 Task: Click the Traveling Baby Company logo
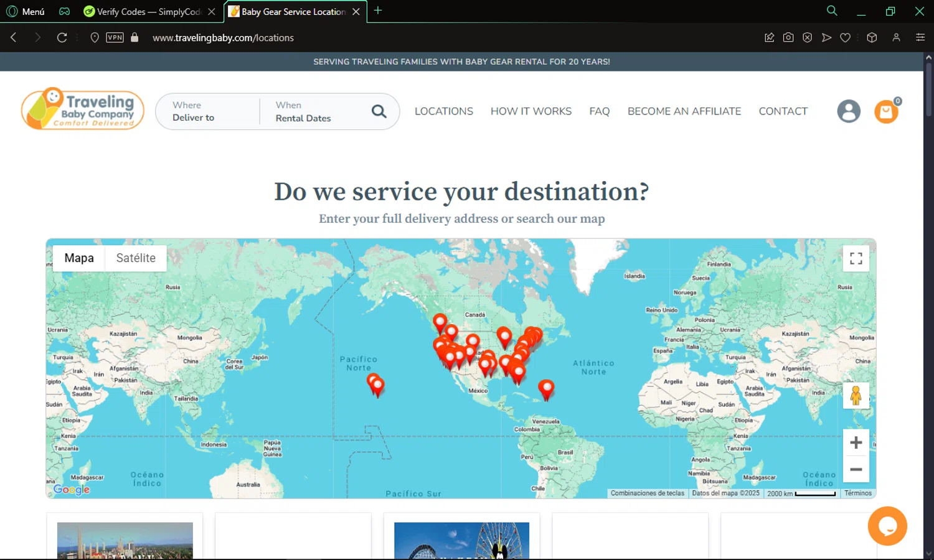click(83, 109)
